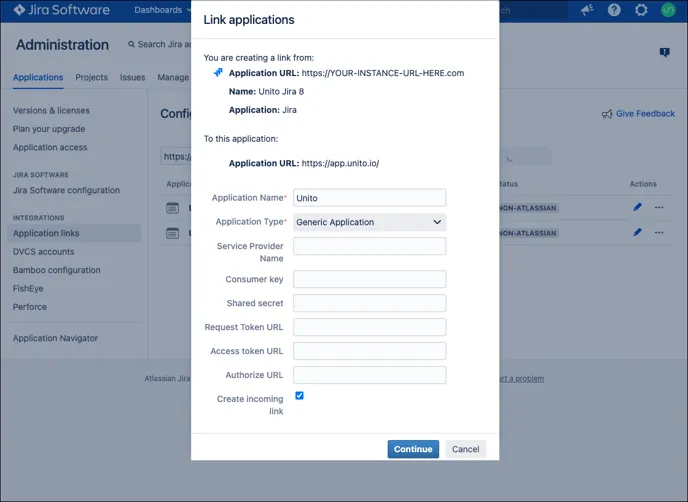Focus the Shared secret field

369,303
